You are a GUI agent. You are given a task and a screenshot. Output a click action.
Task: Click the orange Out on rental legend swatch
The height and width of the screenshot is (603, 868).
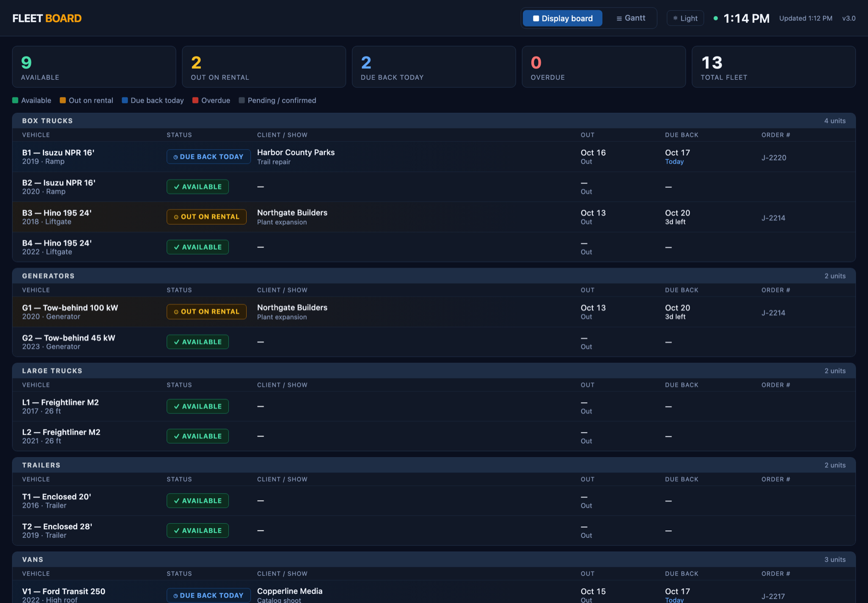(x=63, y=100)
